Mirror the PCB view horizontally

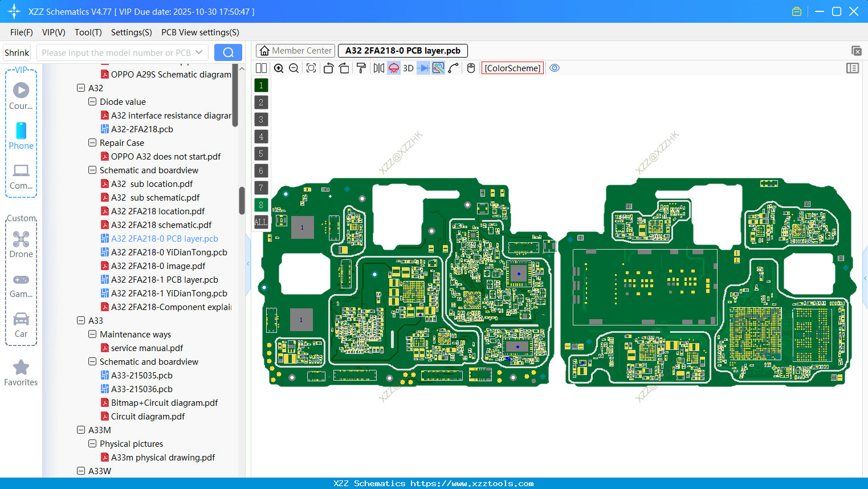click(379, 68)
